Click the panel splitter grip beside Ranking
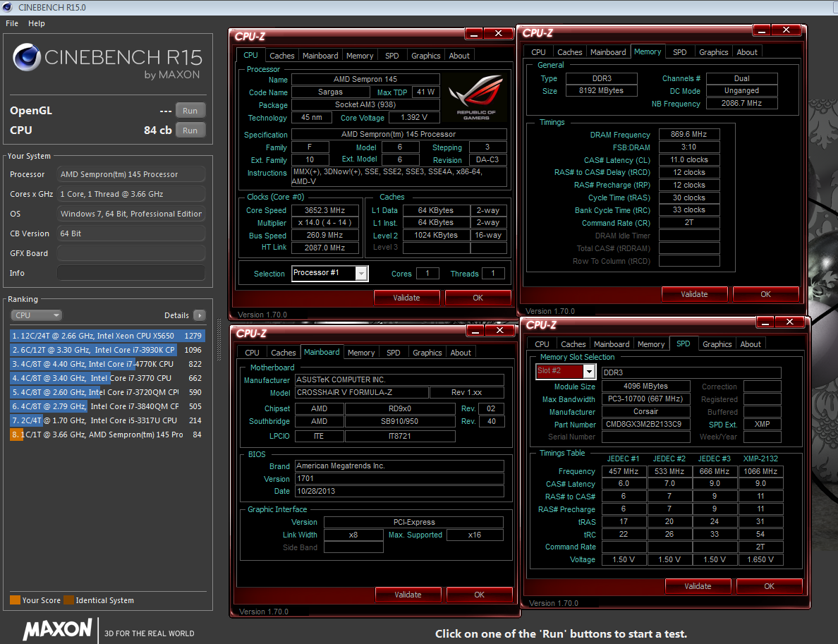The width and height of the screenshot is (838, 644). [219, 339]
